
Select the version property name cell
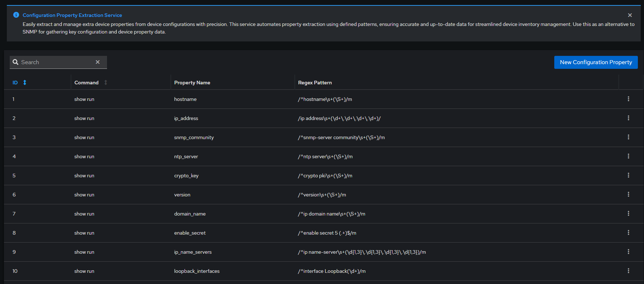pos(182,195)
